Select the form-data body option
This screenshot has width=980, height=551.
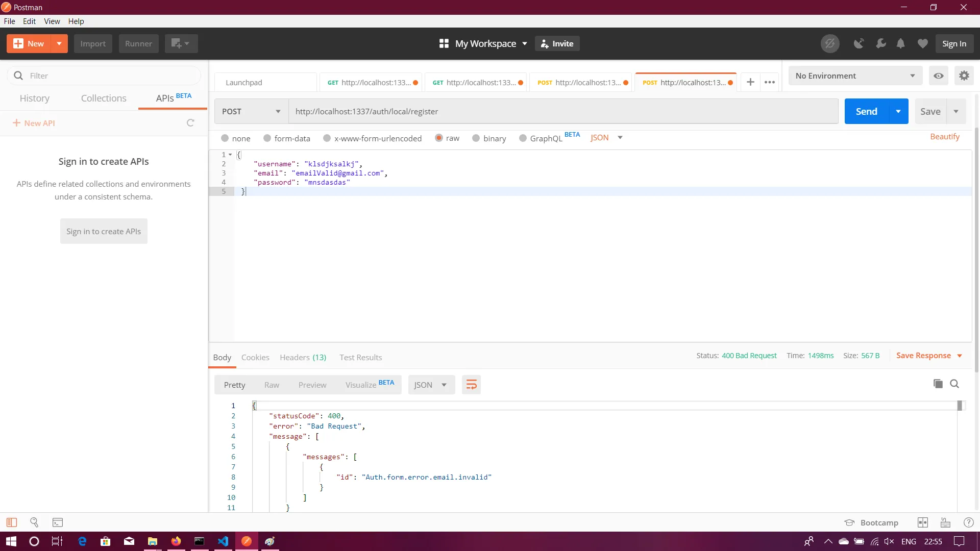pos(286,138)
